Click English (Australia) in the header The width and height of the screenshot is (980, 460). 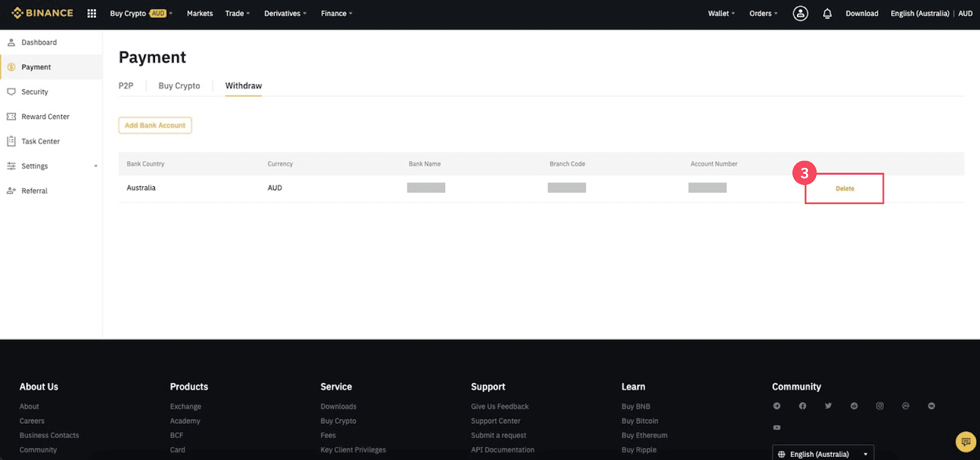point(919,13)
